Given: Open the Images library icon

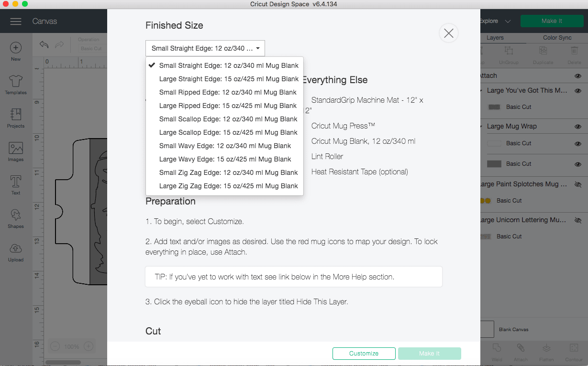Looking at the screenshot, I should pos(16,151).
